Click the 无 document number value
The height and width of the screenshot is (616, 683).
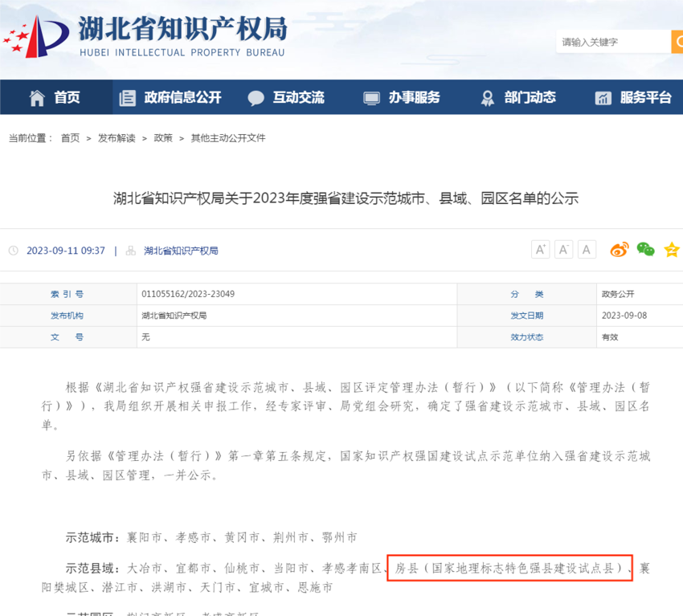(x=145, y=337)
